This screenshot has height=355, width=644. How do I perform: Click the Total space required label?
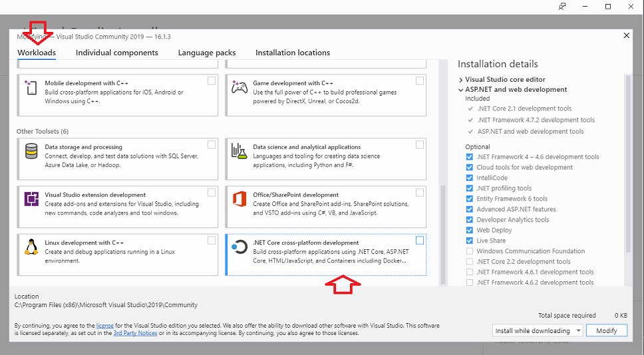[x=567, y=315]
